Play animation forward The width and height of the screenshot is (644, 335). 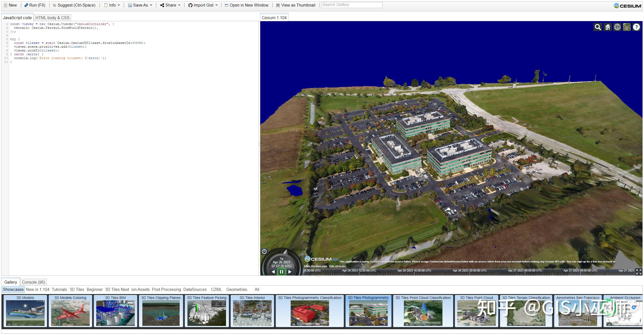pyautogui.click(x=290, y=272)
